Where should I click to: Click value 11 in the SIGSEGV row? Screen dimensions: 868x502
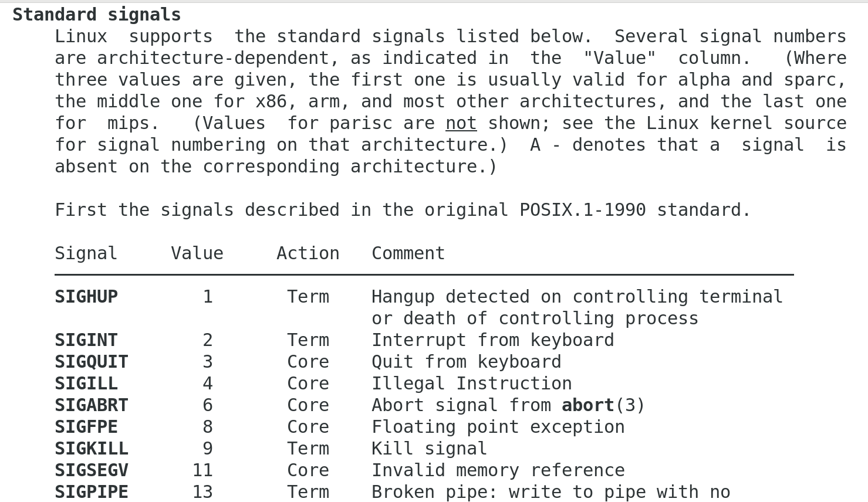(202, 470)
